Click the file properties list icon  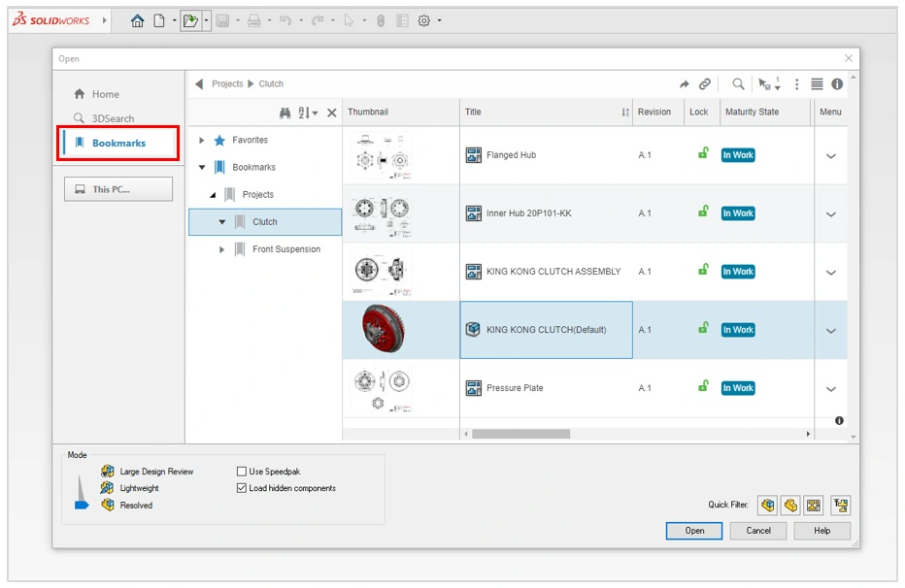click(x=402, y=20)
